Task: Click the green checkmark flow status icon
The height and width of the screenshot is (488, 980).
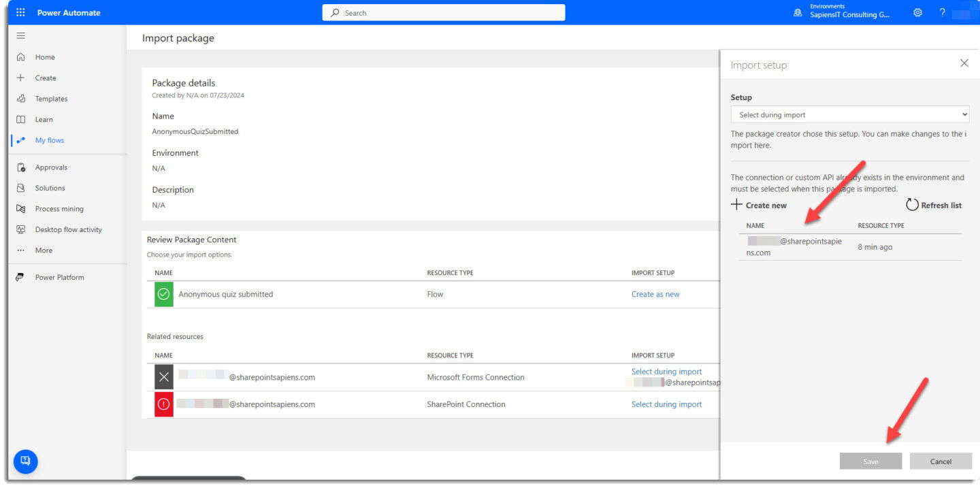Action: pyautogui.click(x=163, y=295)
